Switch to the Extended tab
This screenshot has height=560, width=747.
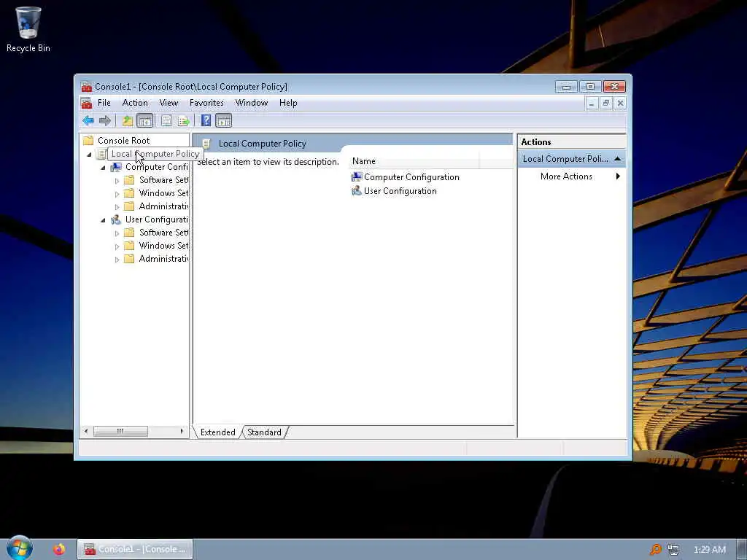point(217,432)
